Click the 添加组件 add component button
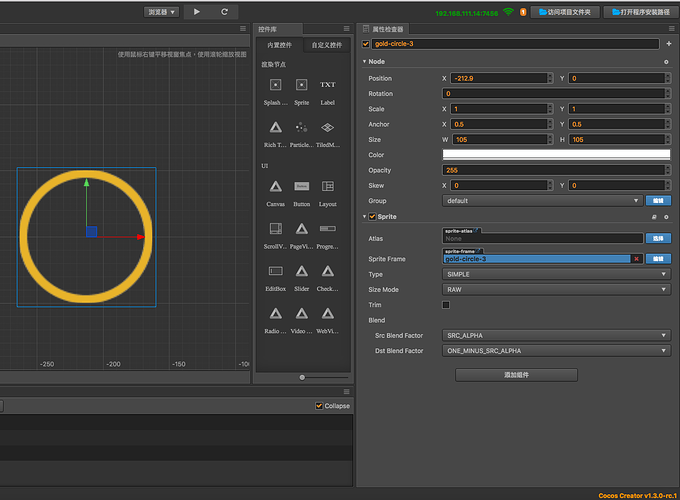Viewport: 680px width, 500px height. pyautogui.click(x=516, y=375)
